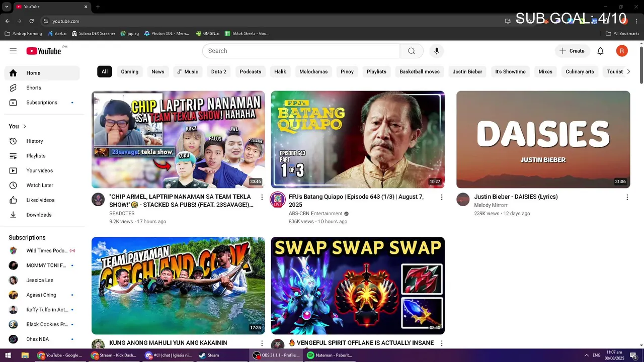Click the YouTube logo
The image size is (644, 362).
click(x=43, y=51)
